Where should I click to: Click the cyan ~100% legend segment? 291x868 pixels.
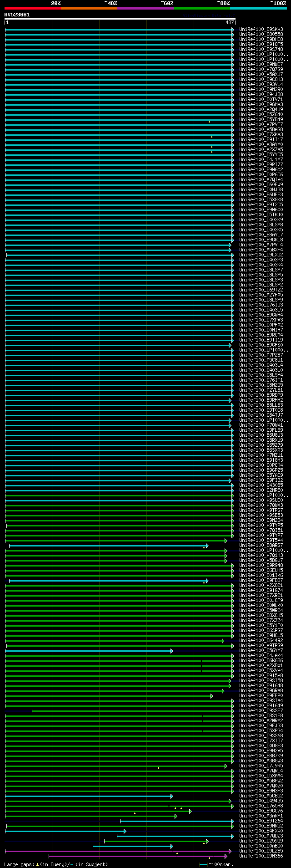point(258,8)
